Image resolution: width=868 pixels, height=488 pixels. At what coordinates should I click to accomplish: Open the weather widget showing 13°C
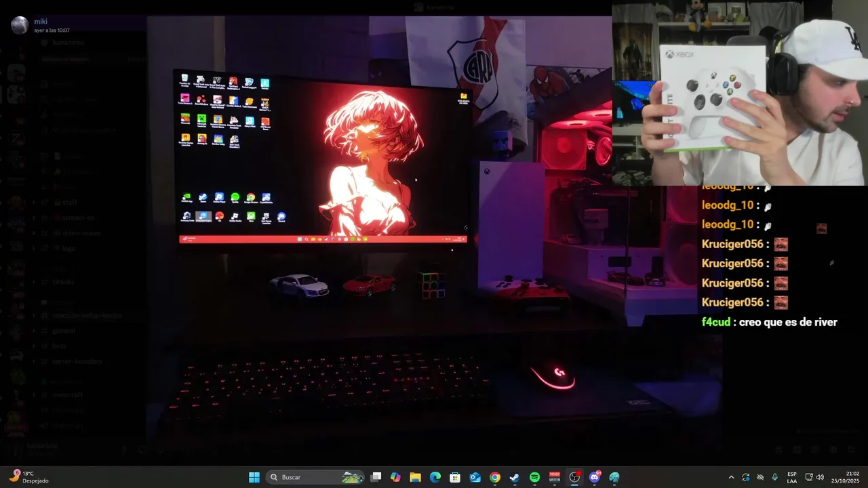(x=28, y=477)
